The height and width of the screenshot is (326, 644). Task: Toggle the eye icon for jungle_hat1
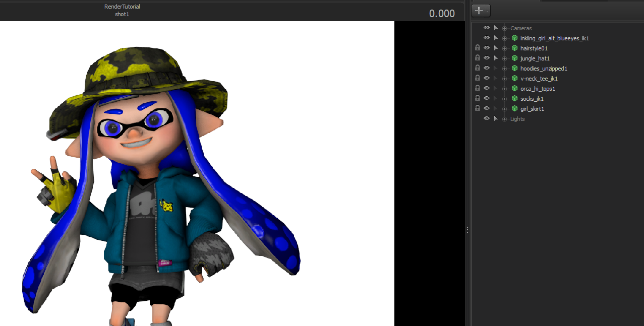(x=487, y=58)
